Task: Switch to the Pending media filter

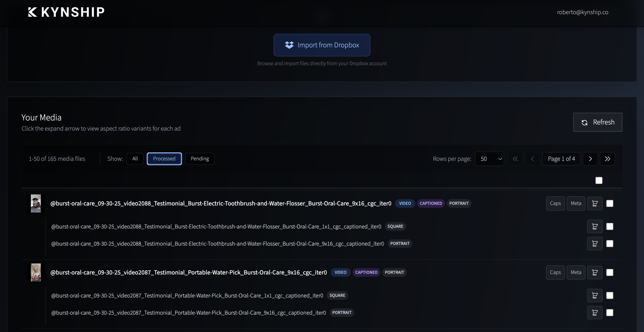Action: pos(200,159)
